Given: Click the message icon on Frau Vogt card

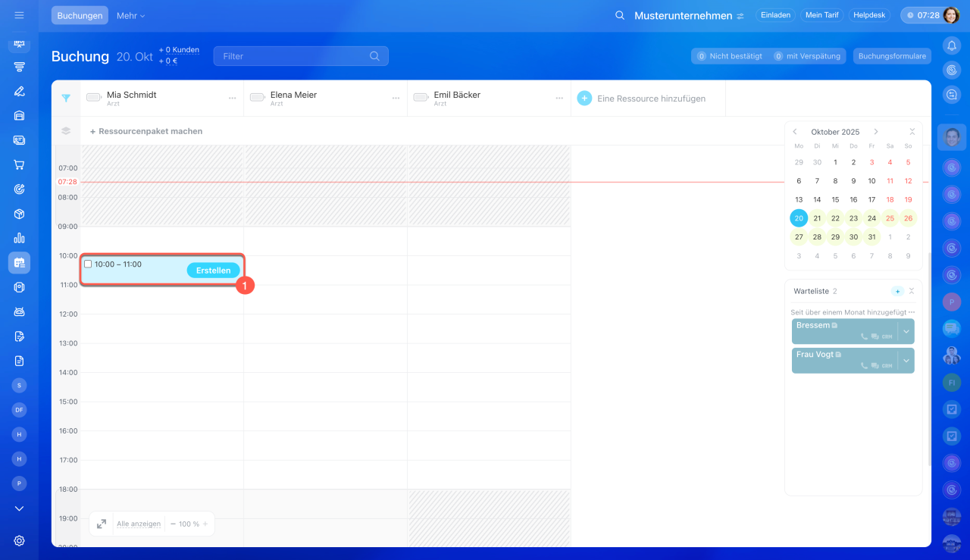Looking at the screenshot, I should tap(875, 365).
